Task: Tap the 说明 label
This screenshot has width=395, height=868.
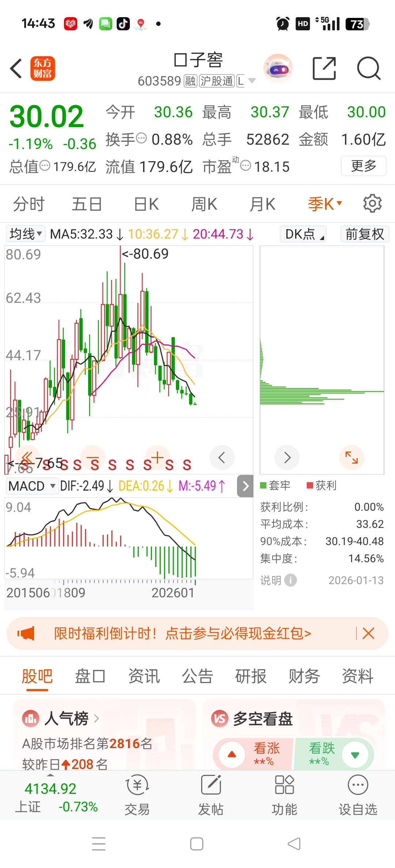Action: tap(271, 580)
